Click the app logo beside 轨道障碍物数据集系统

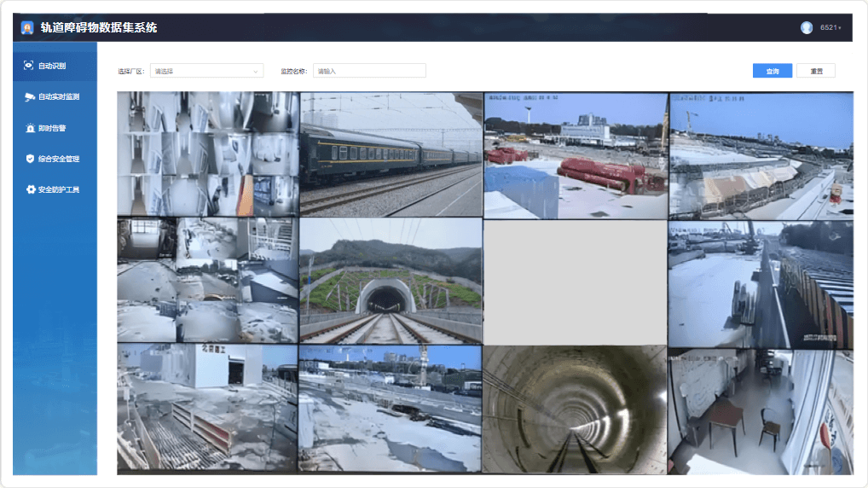pos(27,27)
